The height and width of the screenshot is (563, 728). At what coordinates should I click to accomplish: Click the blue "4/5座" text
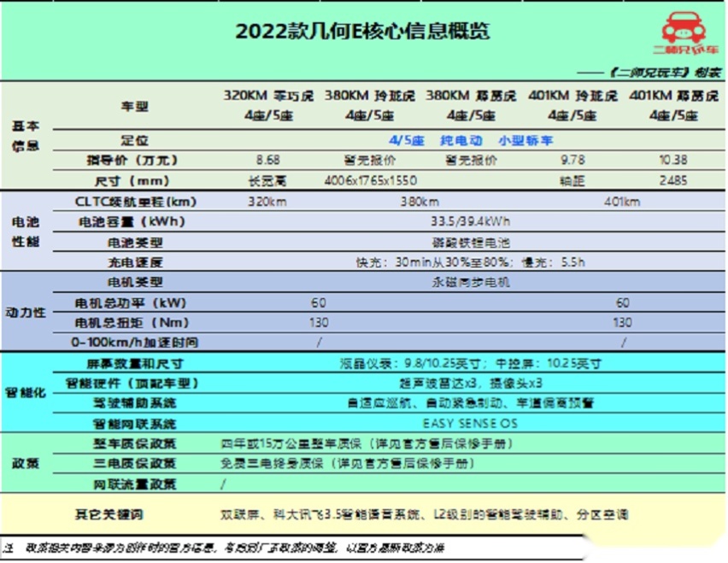407,140
